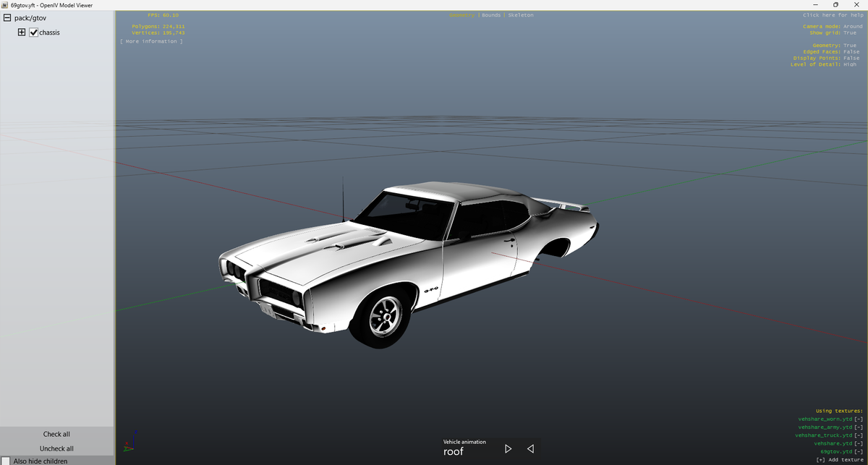Screen dimensions: 868x465
Task: Click the vehshare_army.ytd texture name
Action: pos(825,427)
